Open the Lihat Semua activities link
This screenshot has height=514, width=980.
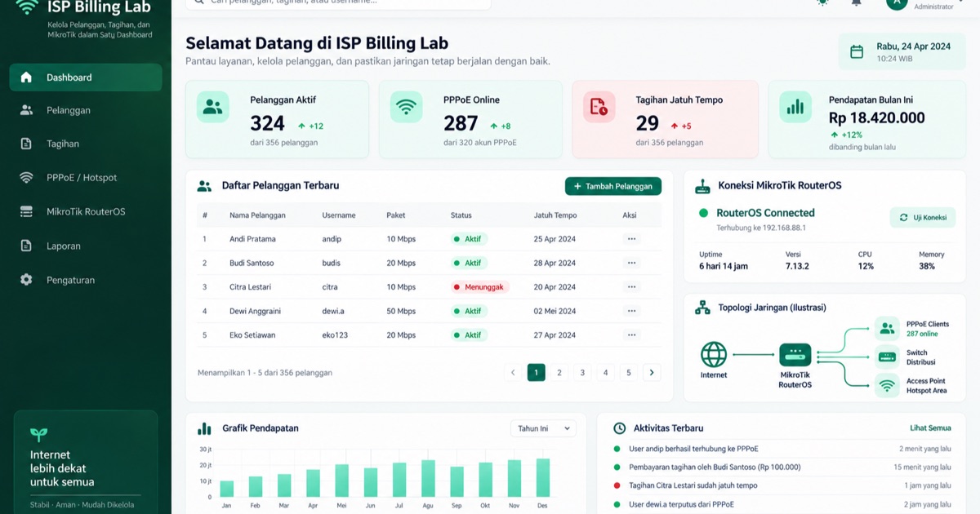[930, 428]
